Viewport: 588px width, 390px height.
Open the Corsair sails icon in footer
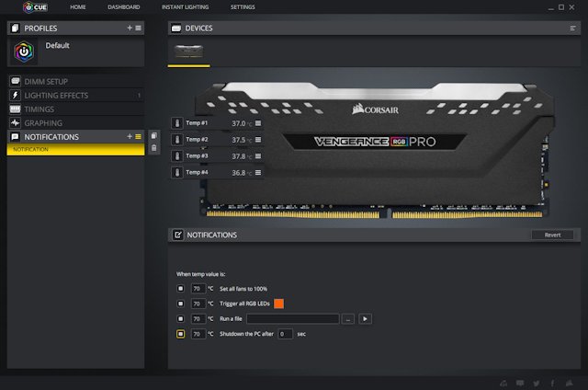tap(570, 384)
